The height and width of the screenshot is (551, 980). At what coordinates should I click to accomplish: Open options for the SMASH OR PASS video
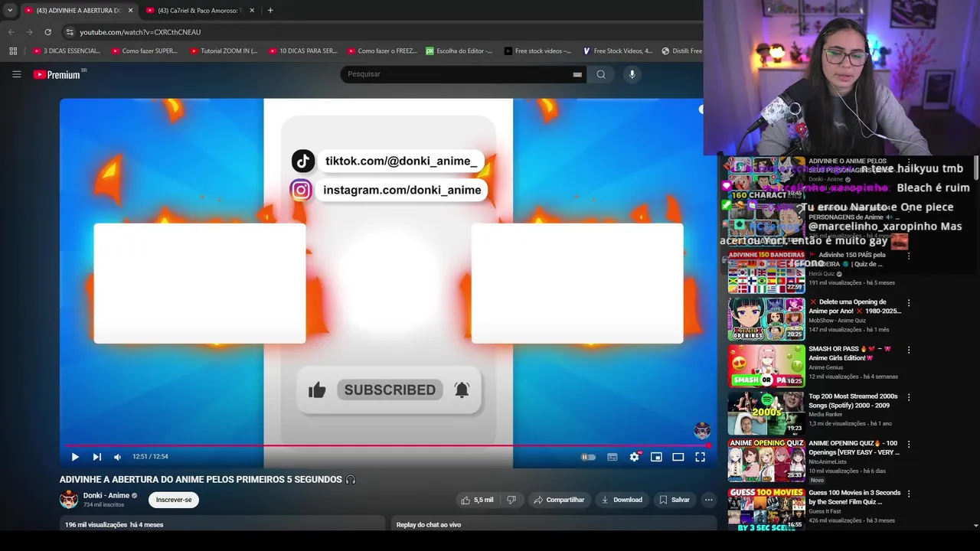[909, 350]
